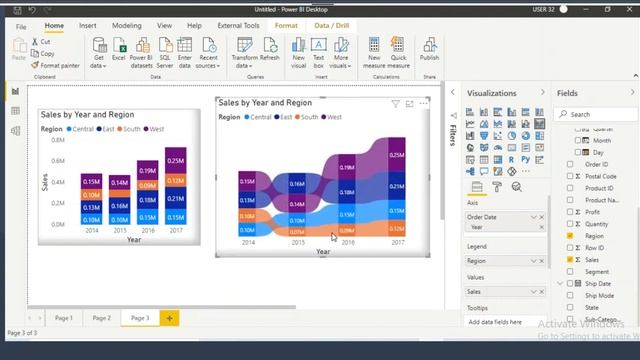The image size is (640, 360).
Task: Switch to Page 2 tab
Action: point(102,318)
